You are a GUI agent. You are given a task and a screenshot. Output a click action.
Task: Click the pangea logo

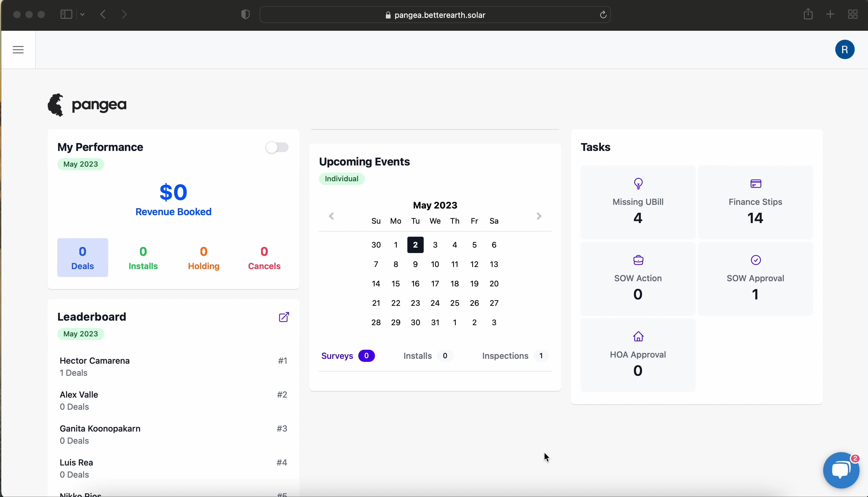[x=87, y=105]
